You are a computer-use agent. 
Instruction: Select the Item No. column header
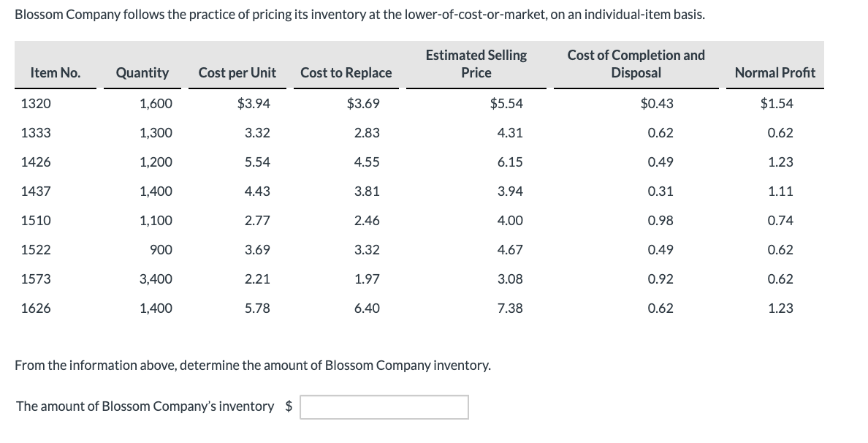click(x=56, y=72)
